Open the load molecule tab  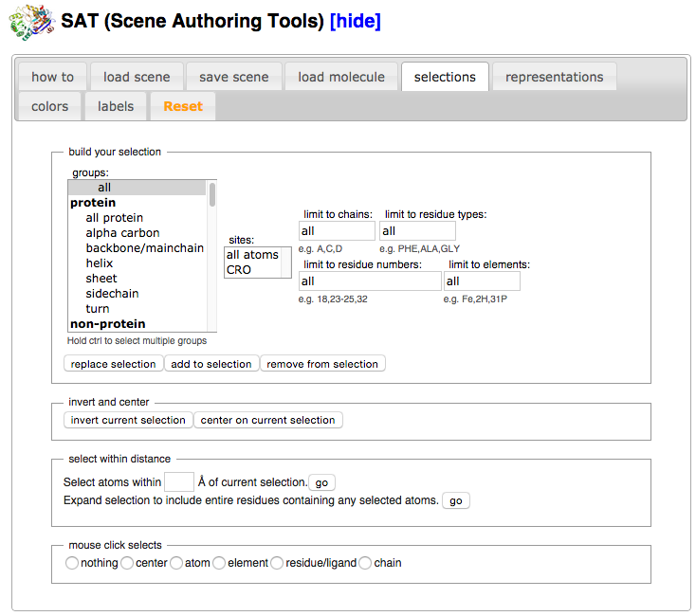(x=341, y=77)
